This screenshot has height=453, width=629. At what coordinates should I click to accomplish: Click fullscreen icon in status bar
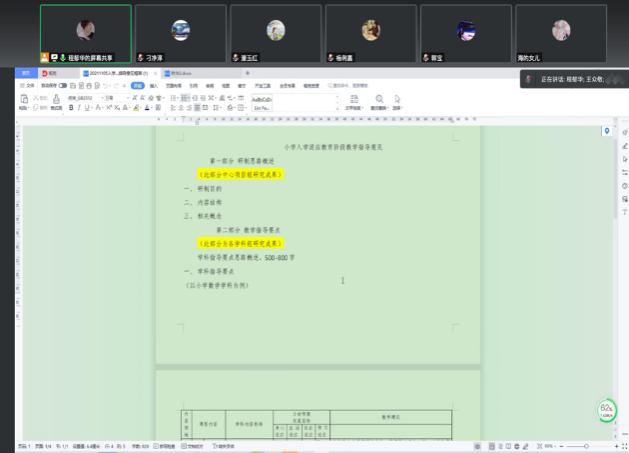point(624,446)
